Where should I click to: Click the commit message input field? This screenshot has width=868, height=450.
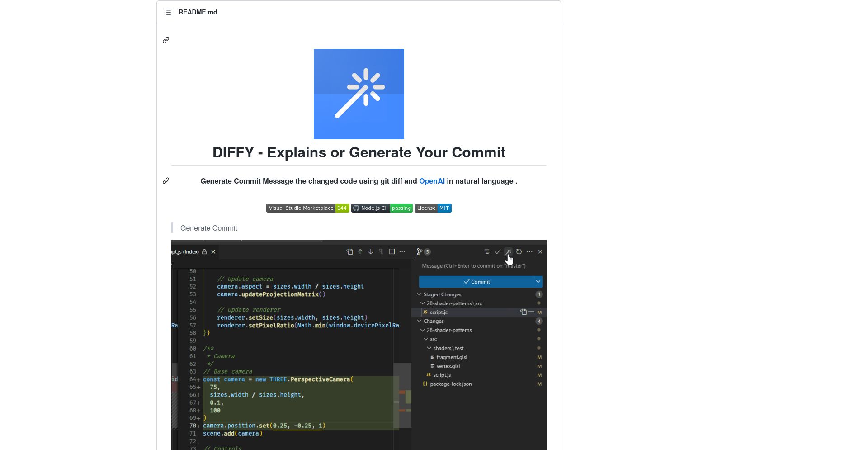[481, 266]
